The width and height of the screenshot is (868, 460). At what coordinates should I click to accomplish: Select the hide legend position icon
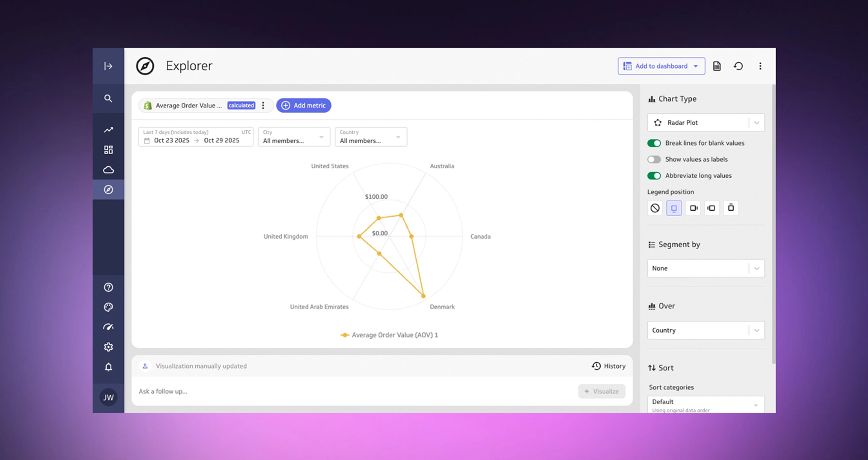[x=655, y=208]
